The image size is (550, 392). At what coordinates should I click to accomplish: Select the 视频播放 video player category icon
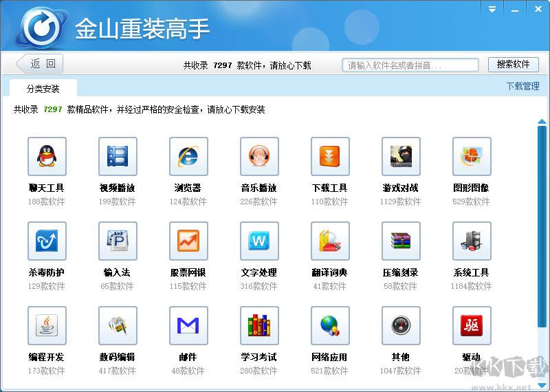pos(118,157)
